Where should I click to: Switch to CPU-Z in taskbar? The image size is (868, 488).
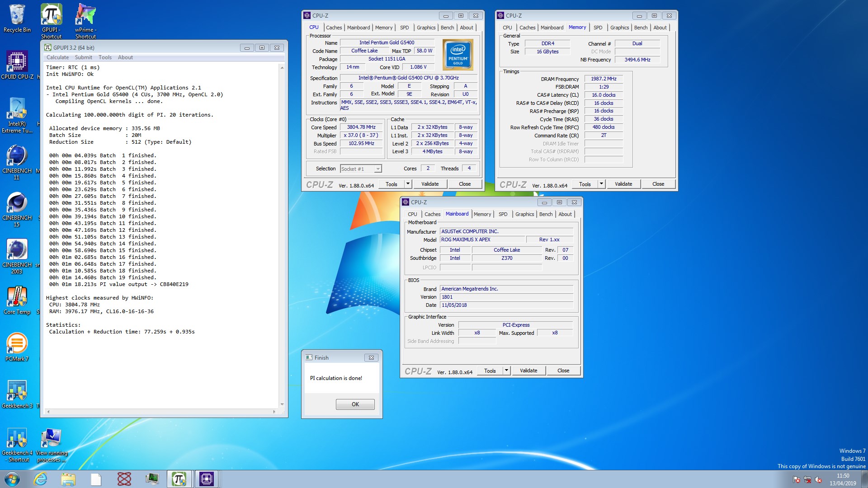click(x=207, y=479)
